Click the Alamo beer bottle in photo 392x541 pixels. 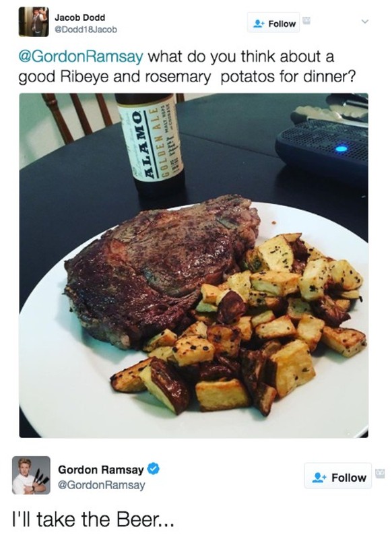(x=150, y=144)
